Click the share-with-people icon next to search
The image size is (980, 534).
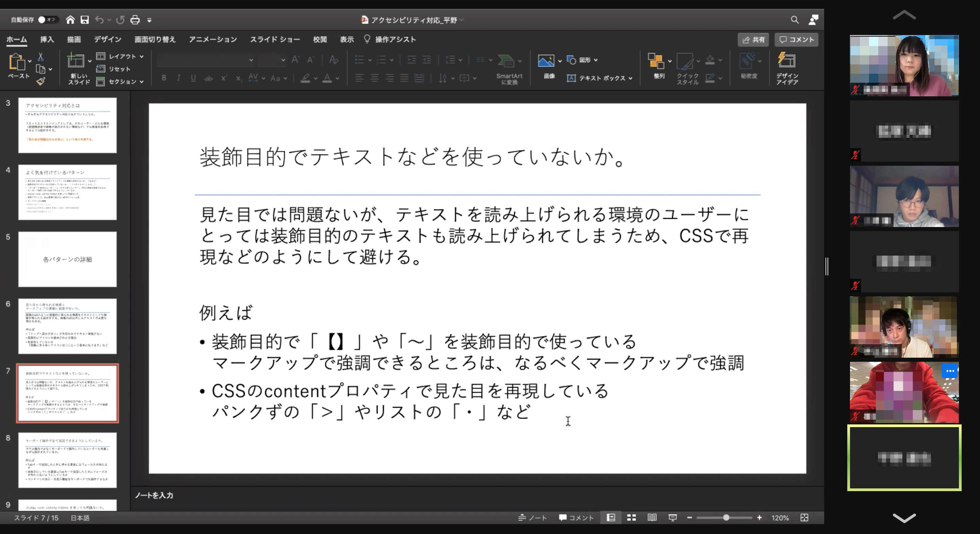pos(813,20)
